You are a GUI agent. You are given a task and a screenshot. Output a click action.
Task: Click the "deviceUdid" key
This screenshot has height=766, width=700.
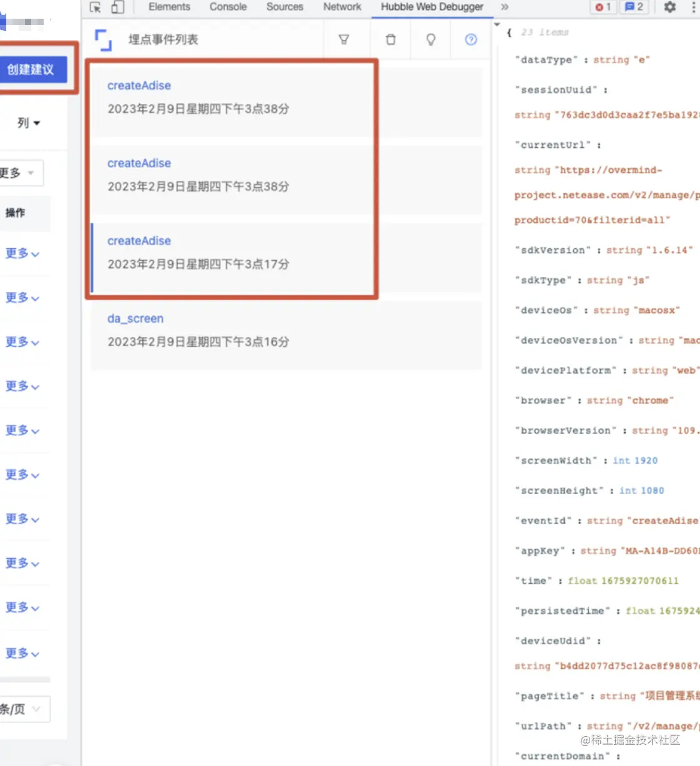553,641
